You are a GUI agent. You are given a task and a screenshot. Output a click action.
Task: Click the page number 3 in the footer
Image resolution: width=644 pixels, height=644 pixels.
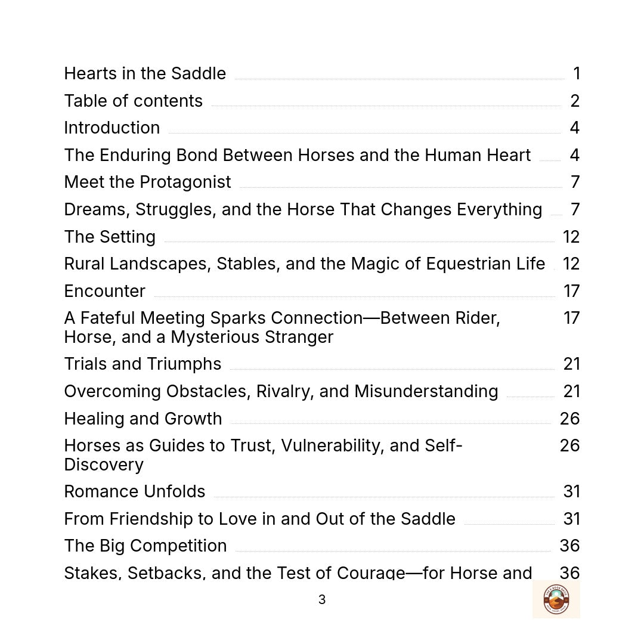(x=322, y=600)
